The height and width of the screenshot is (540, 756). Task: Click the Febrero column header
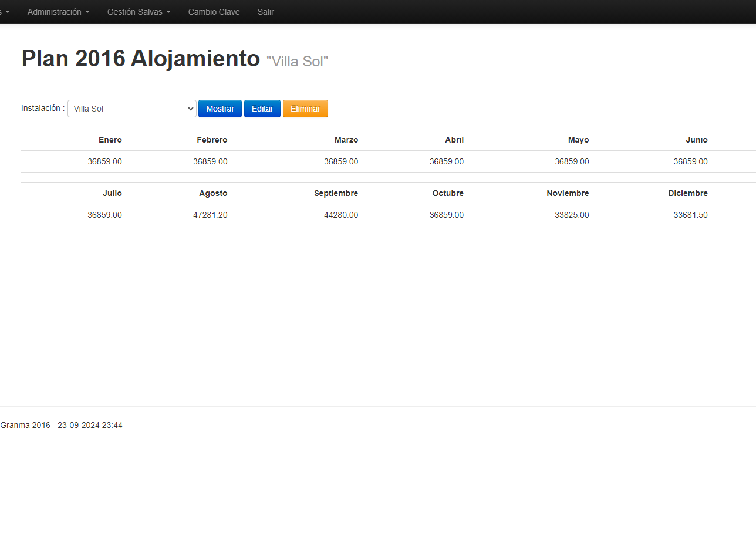pos(212,140)
